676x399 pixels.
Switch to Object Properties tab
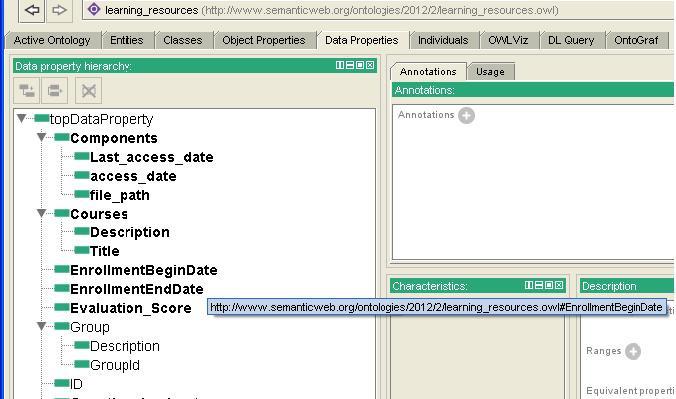pos(263,40)
